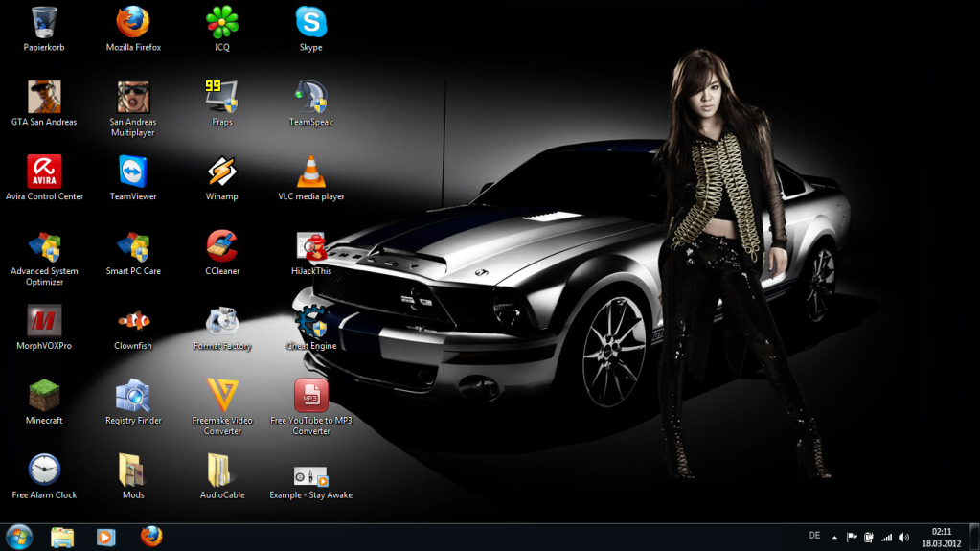The height and width of the screenshot is (551, 980).
Task: Select the Minecraft desktop icon
Action: click(44, 397)
